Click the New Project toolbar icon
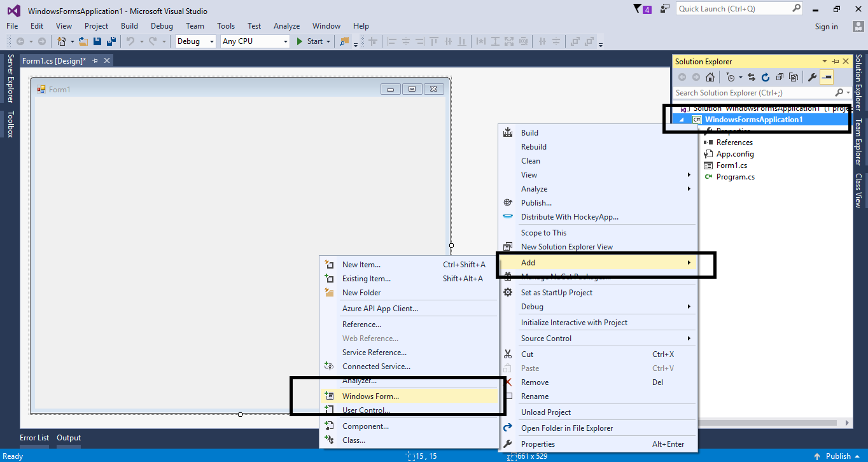This screenshot has width=868, height=462. [62, 41]
